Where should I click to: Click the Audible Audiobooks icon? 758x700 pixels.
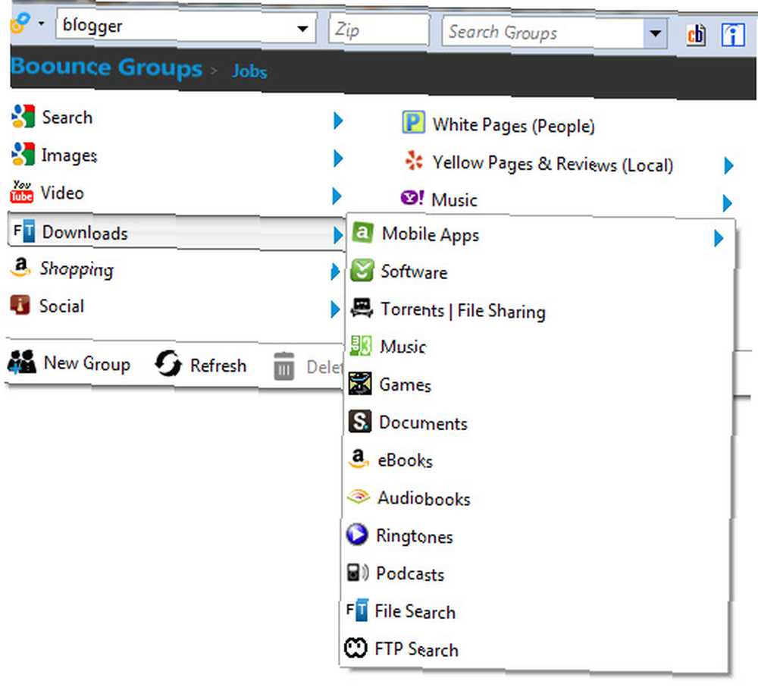(x=359, y=497)
